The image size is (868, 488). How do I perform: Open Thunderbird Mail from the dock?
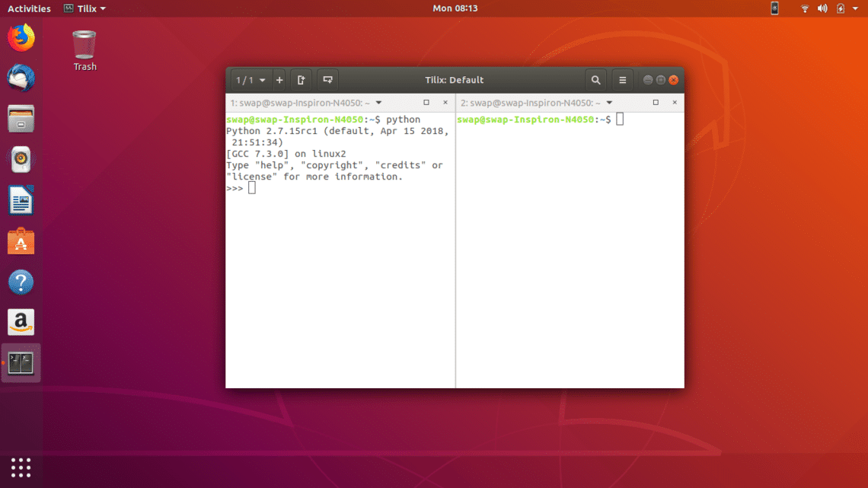tap(21, 78)
